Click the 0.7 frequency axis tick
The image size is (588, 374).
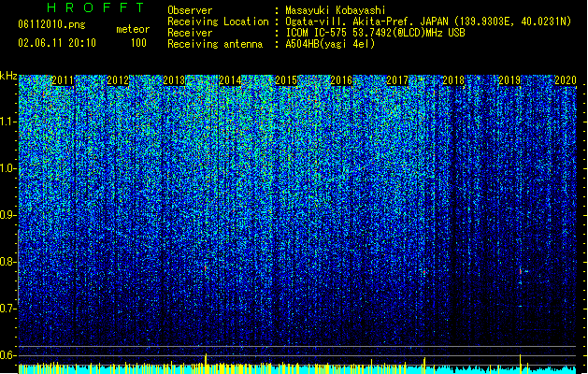click(7, 309)
